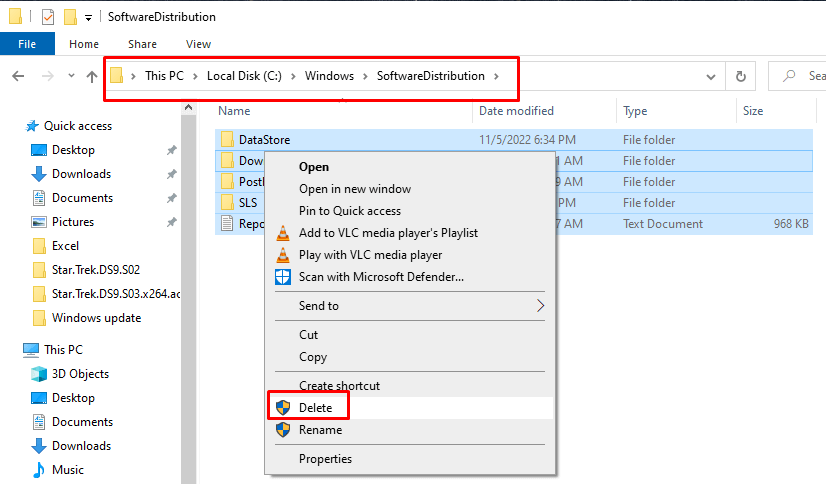Sort by the Date modified column header
This screenshot has height=484, width=826.
pyautogui.click(x=516, y=111)
